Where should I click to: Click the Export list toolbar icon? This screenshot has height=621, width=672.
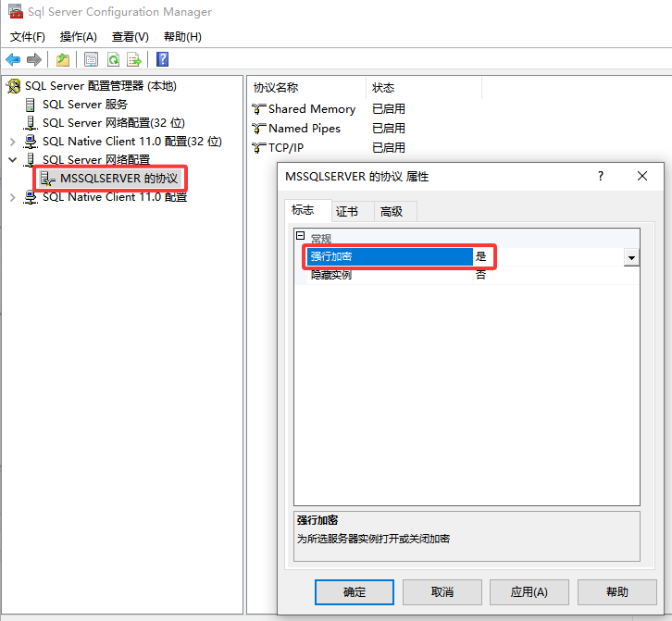134,60
